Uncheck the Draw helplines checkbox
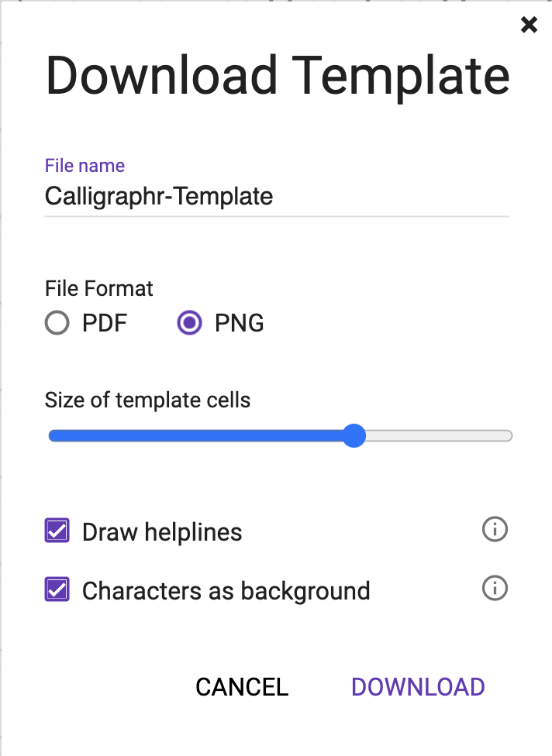Image resolution: width=552 pixels, height=756 pixels. pos(57,531)
